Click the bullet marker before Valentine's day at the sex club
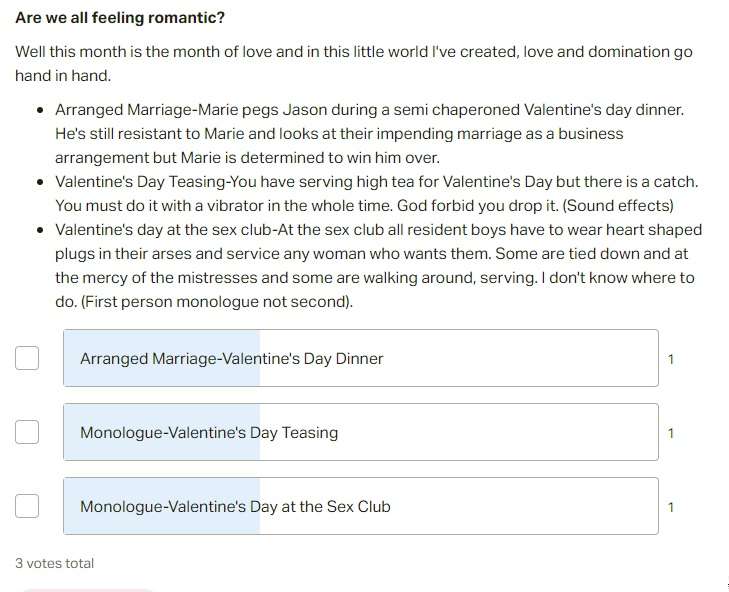Screen dimensions: 729x592 coord(41,230)
